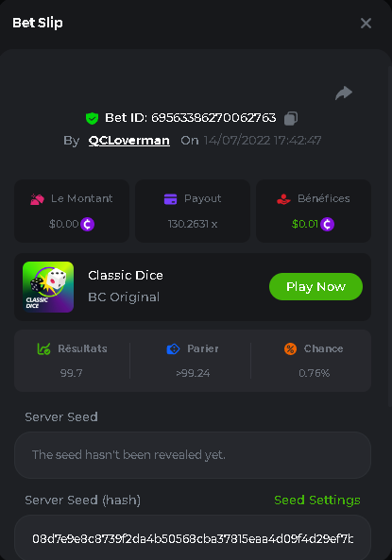The image size is (392, 560).
Task: Click the purple coin beside $0.00
Action: point(87,225)
